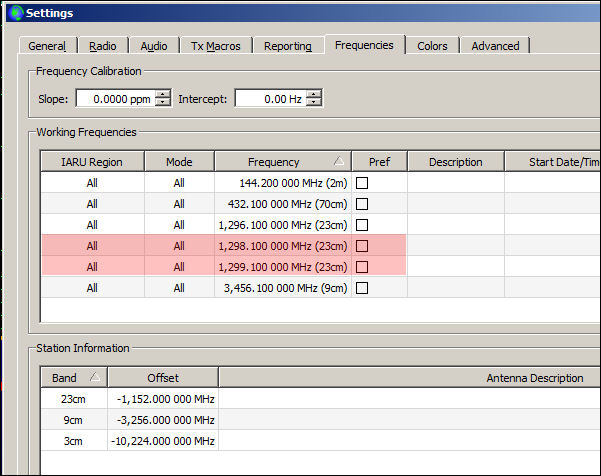Switch to the General tab

coord(47,46)
